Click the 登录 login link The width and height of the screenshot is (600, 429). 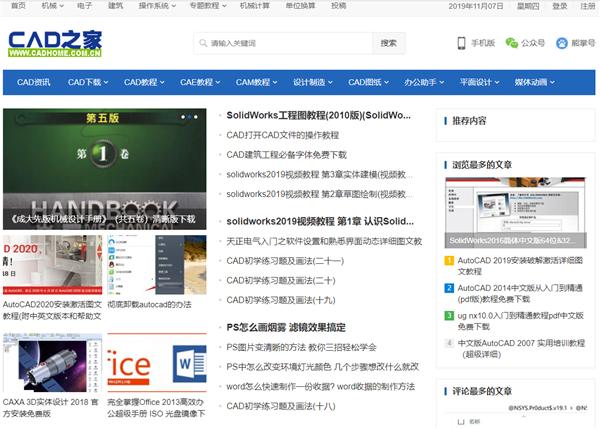[x=560, y=6]
